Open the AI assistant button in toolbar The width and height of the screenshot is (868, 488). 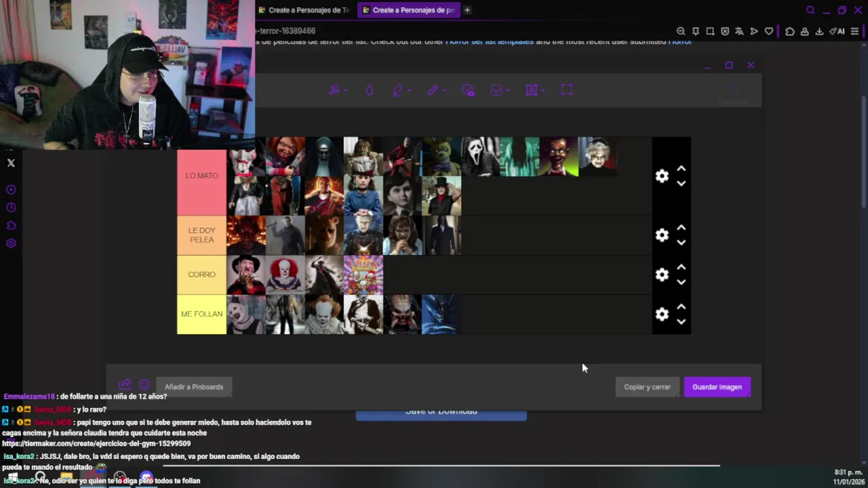(x=837, y=31)
